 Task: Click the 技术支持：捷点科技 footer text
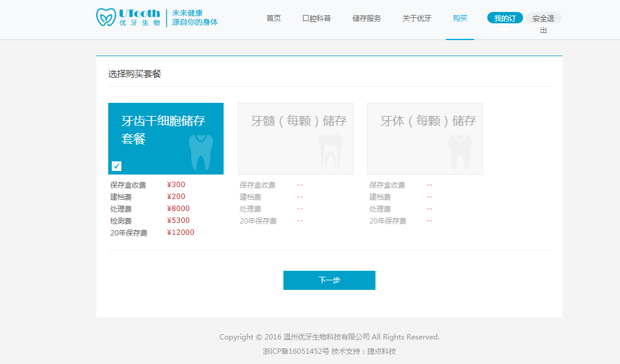pos(364,351)
